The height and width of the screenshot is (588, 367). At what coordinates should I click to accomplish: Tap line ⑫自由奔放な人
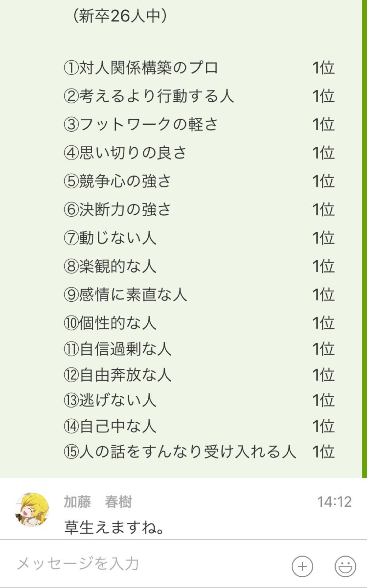pos(117,375)
